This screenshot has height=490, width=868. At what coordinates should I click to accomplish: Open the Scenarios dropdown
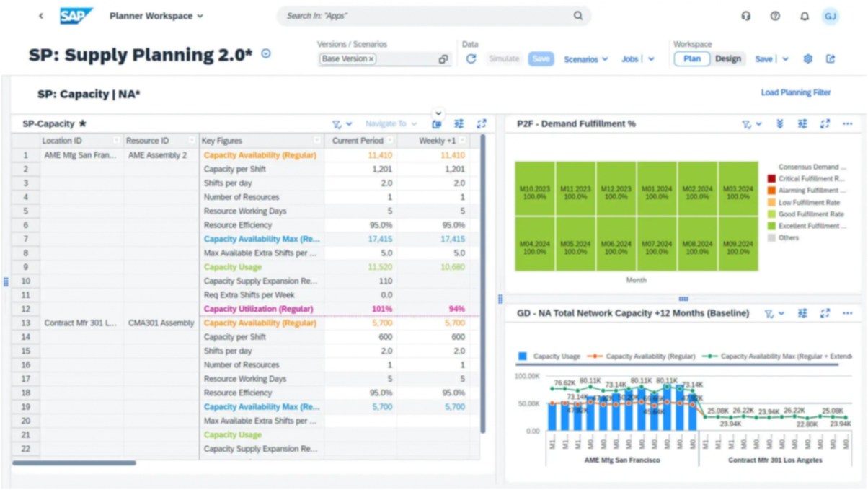(585, 59)
